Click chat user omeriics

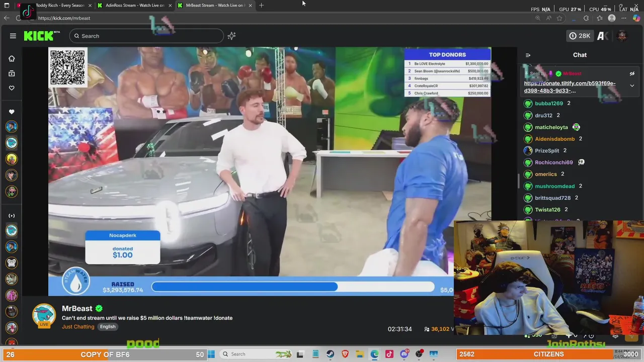point(545,174)
